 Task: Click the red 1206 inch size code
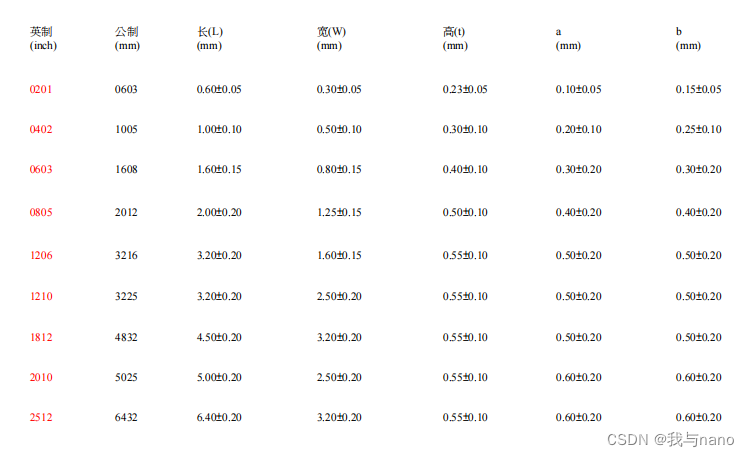point(41,255)
